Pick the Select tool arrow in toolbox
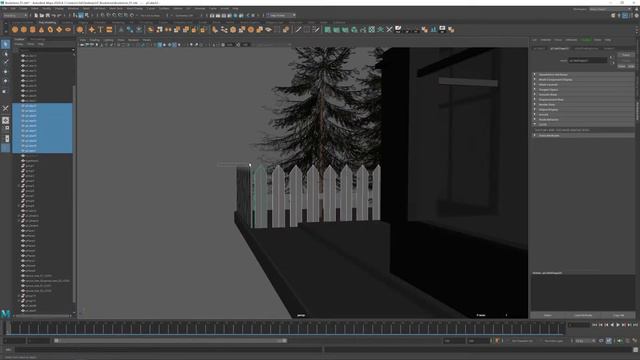Image resolution: width=640 pixels, height=360 pixels. [5, 44]
